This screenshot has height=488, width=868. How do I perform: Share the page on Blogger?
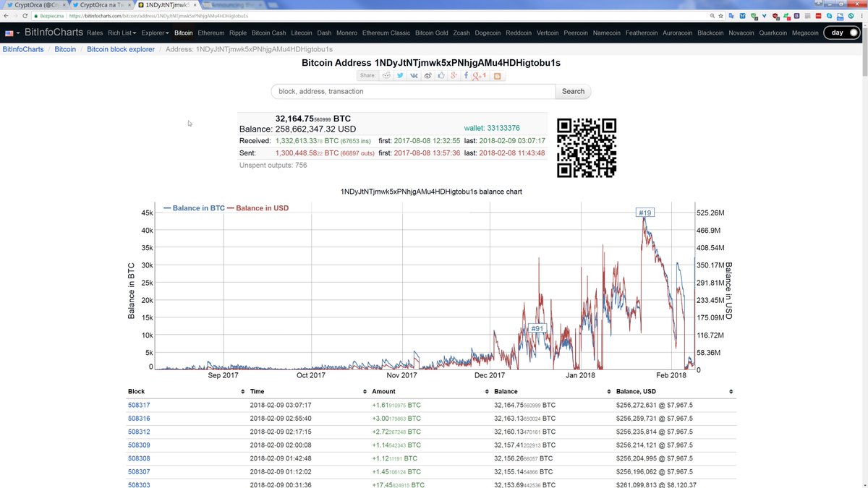click(497, 76)
